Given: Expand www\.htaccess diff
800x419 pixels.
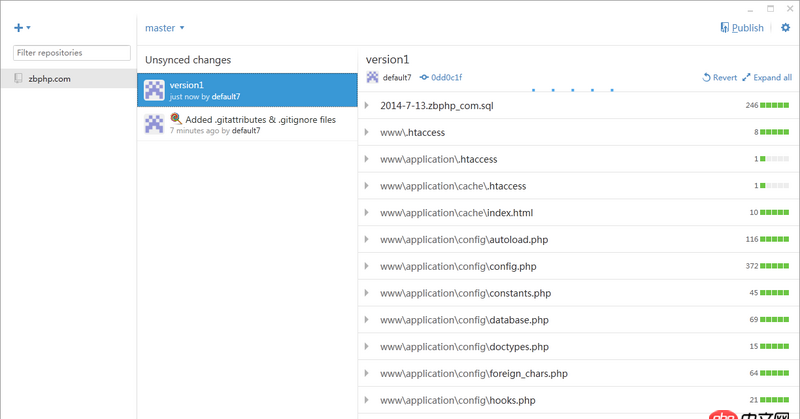Looking at the screenshot, I should 366,132.
